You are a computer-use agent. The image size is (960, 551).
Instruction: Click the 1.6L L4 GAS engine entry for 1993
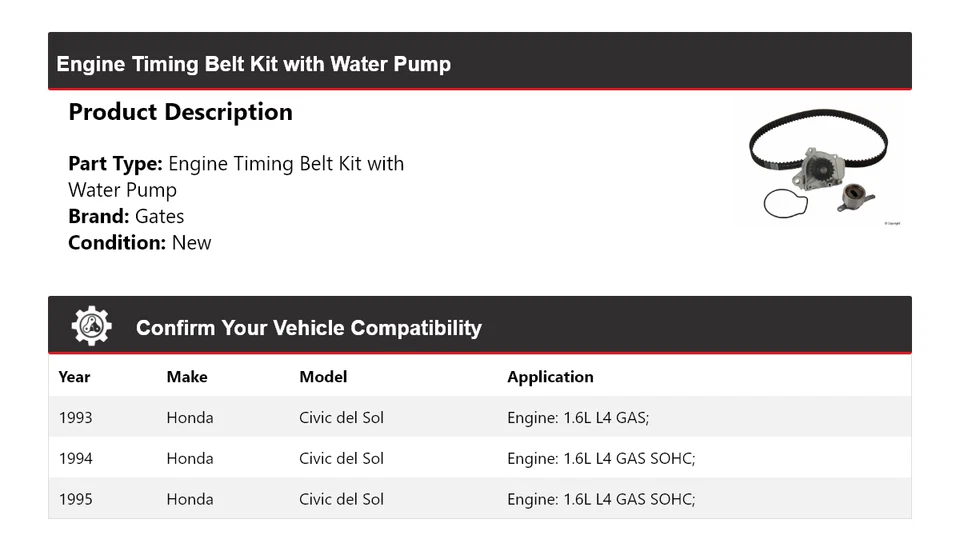(578, 417)
